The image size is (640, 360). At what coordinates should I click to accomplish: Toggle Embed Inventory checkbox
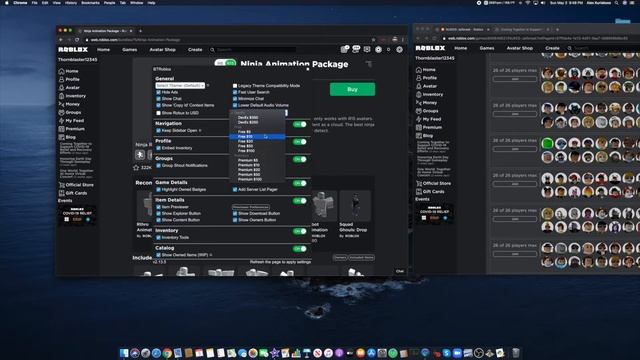pyautogui.click(x=158, y=148)
